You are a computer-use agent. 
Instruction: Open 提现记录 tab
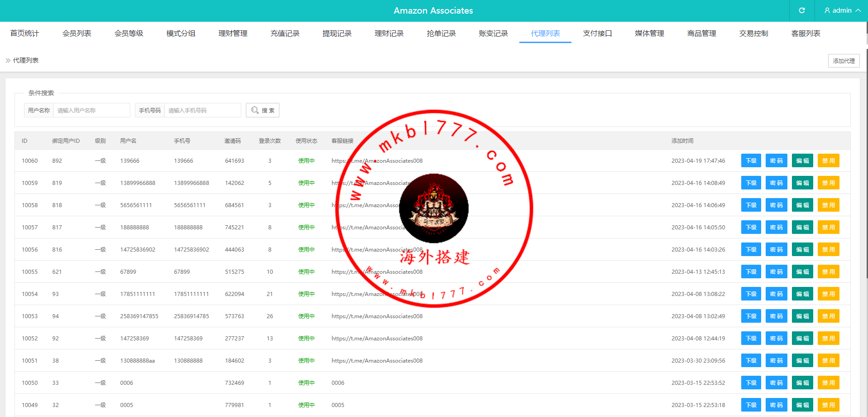337,33
